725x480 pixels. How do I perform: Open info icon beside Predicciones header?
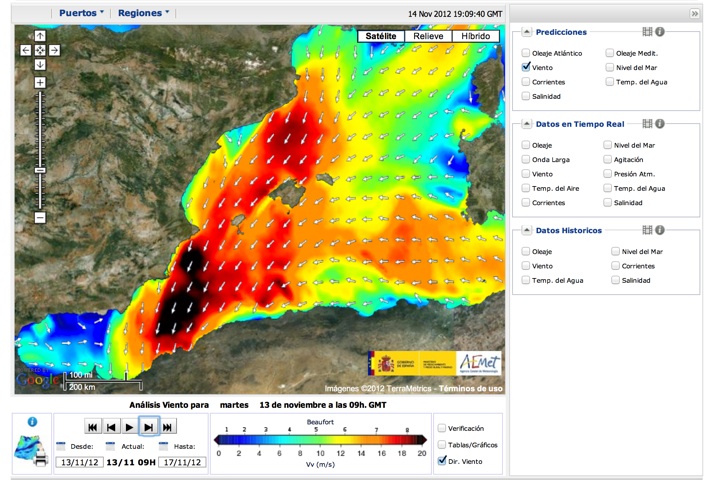coord(660,32)
